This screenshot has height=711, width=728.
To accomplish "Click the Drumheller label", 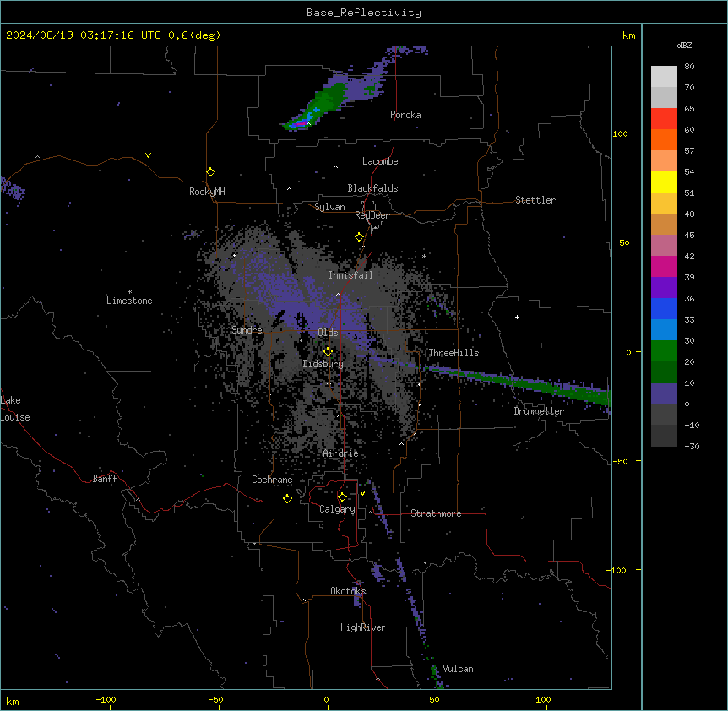I will 539,411.
